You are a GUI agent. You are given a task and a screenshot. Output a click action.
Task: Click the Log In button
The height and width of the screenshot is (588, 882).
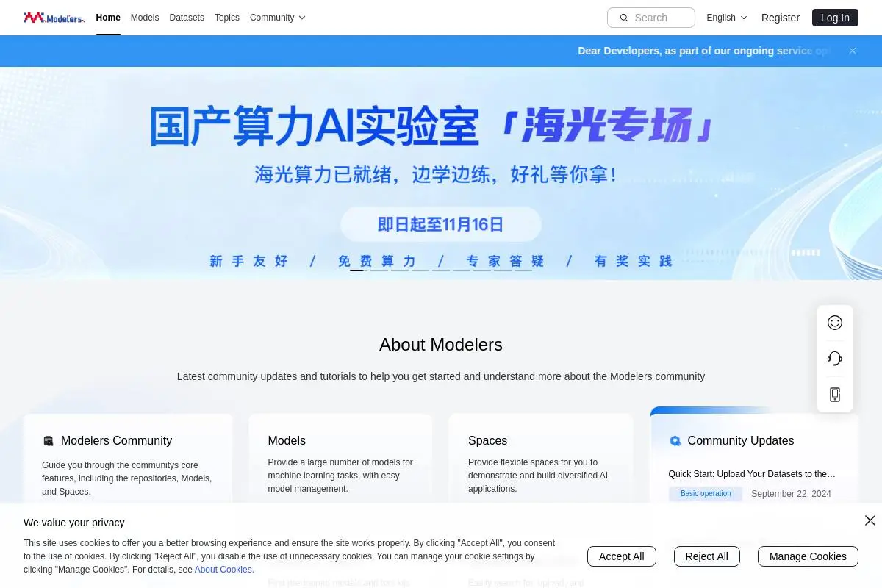click(835, 18)
